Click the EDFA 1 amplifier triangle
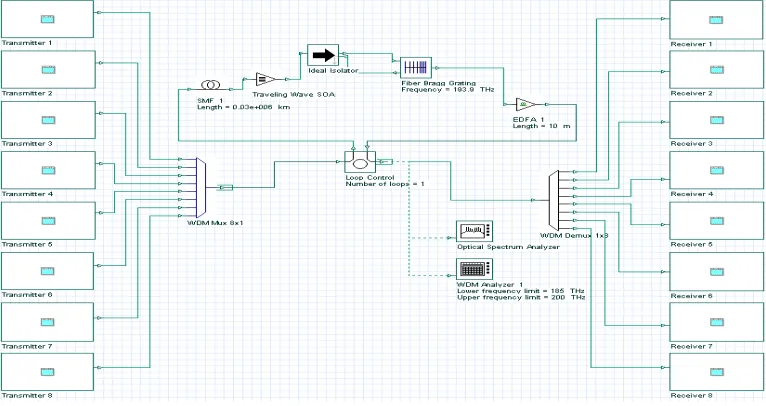 tap(526, 105)
